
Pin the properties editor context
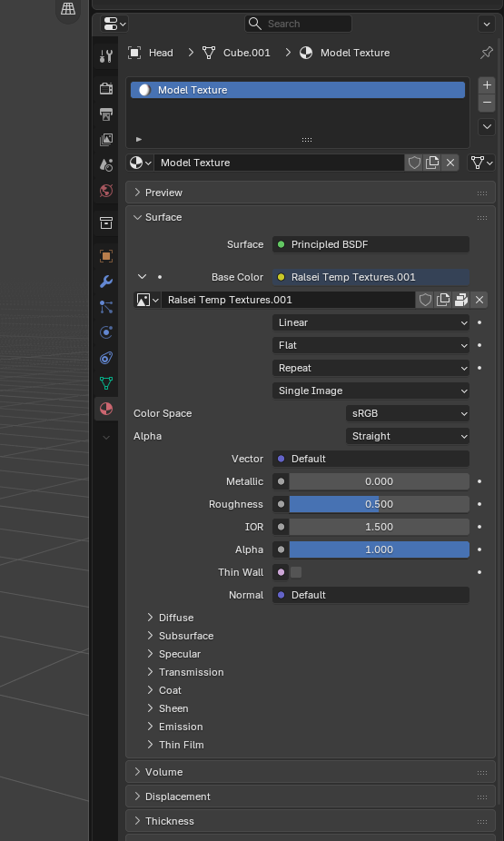tap(487, 53)
